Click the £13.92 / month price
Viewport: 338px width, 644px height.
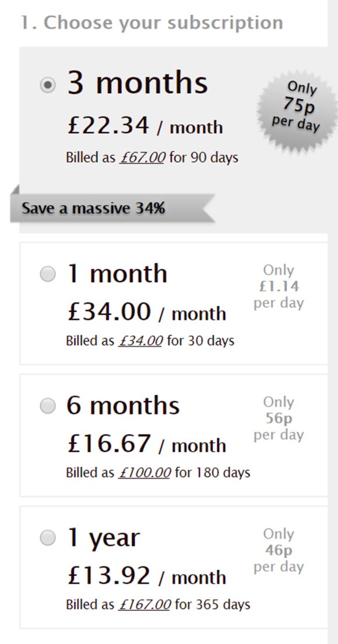coord(147,576)
